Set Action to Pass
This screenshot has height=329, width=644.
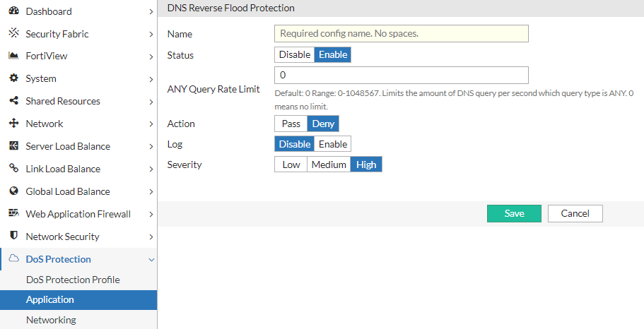click(291, 124)
